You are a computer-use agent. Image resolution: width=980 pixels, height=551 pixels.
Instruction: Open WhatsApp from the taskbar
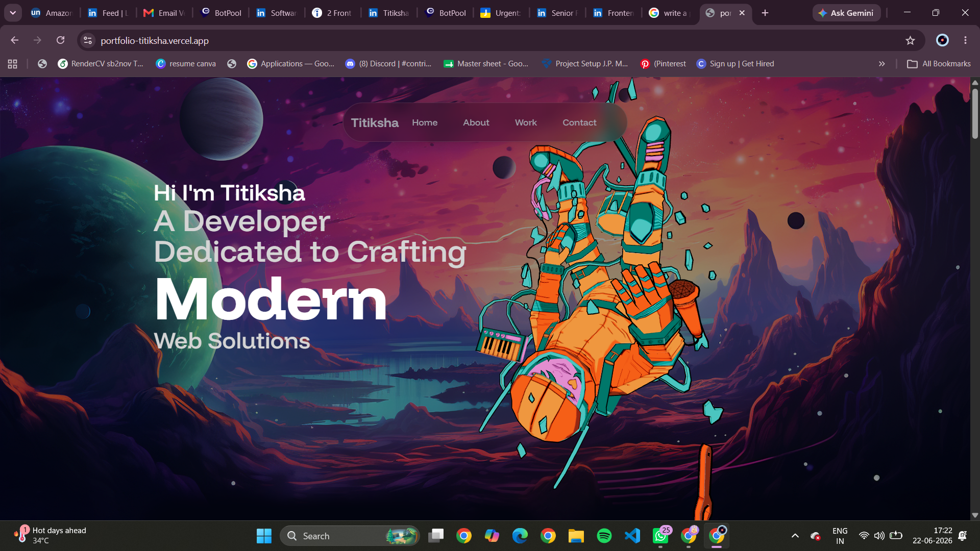[660, 536]
